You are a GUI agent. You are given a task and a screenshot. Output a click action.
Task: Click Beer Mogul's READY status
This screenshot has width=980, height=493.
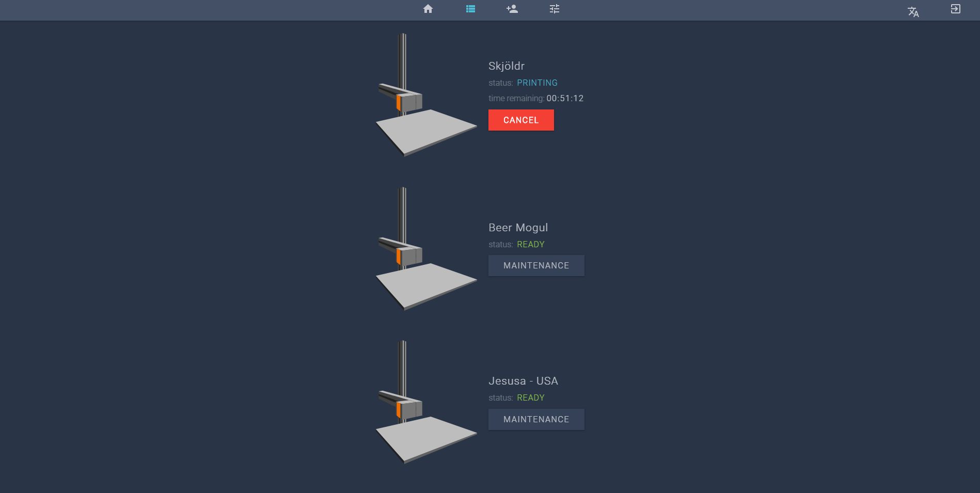[530, 245]
